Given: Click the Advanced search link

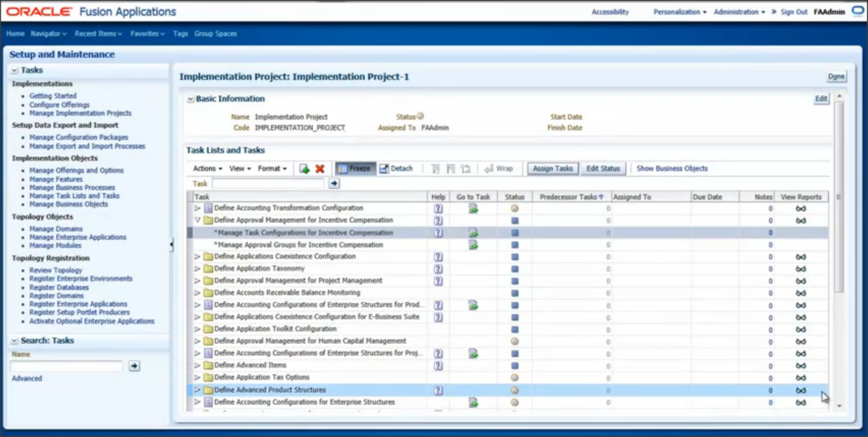Looking at the screenshot, I should coord(26,379).
